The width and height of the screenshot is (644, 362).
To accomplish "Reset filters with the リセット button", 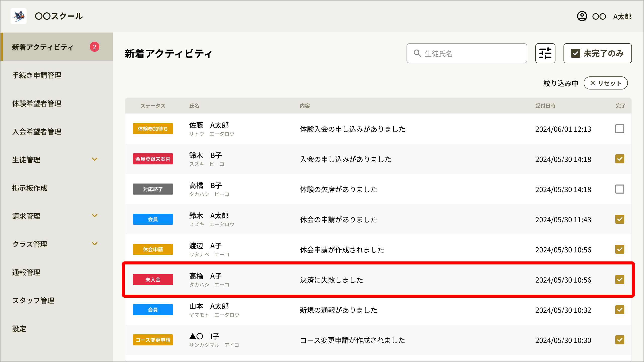I will (x=606, y=83).
